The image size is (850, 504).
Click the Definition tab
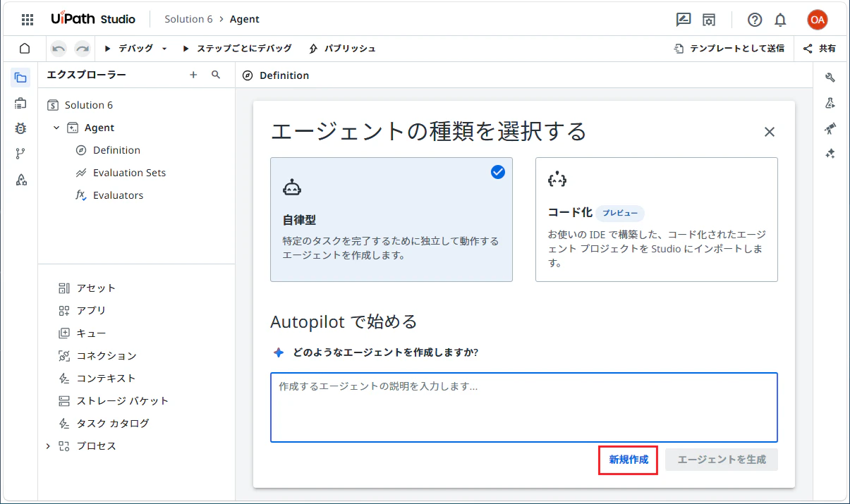276,75
